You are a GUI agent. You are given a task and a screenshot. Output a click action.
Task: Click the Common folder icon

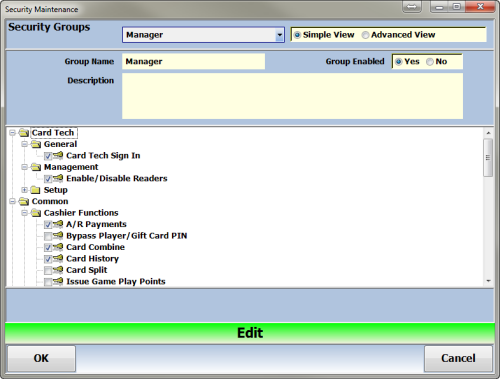coord(24,201)
